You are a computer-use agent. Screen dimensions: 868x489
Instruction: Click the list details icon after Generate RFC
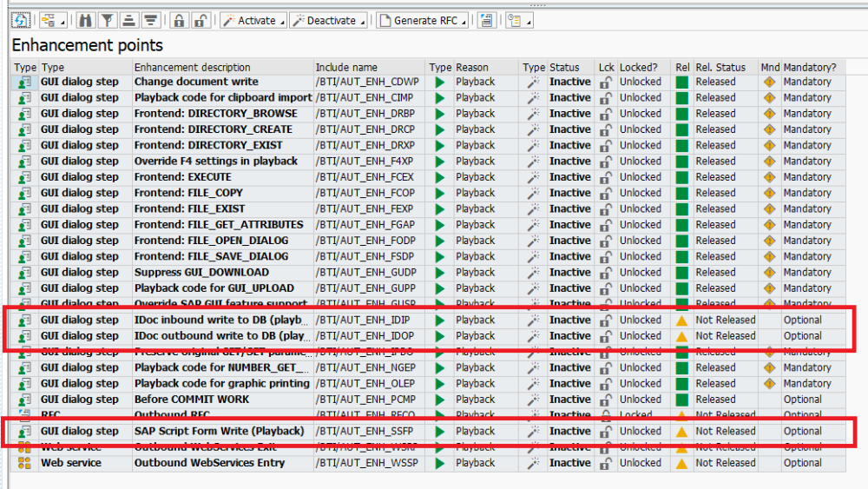pyautogui.click(x=487, y=21)
